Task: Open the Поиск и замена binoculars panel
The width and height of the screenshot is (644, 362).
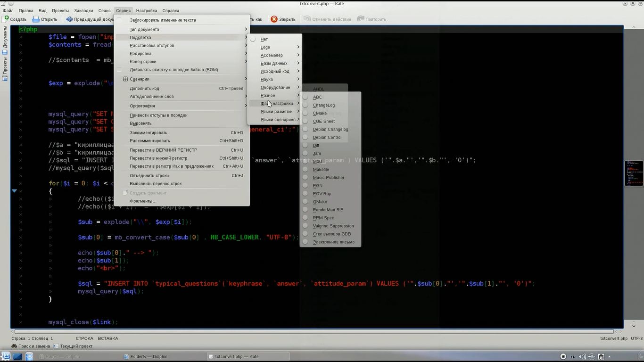Action: pos(15,346)
